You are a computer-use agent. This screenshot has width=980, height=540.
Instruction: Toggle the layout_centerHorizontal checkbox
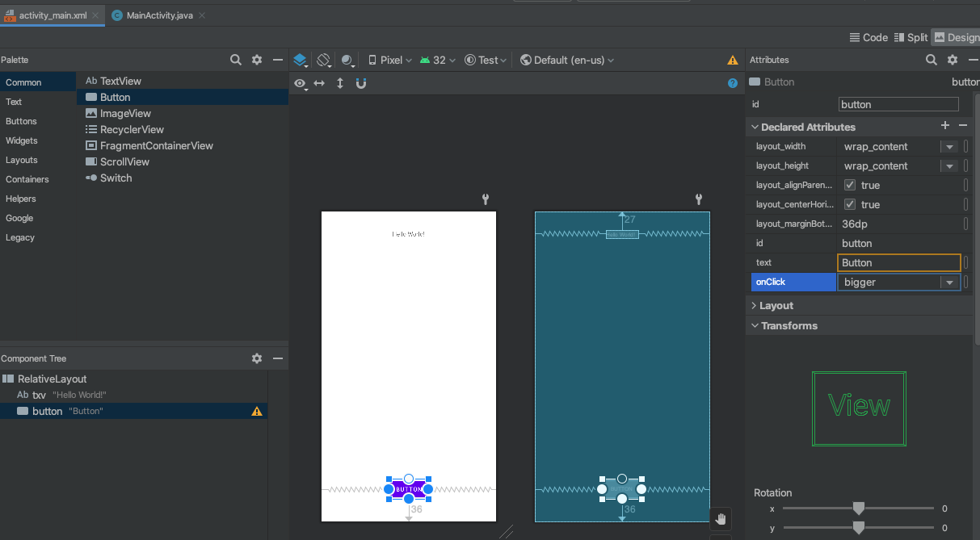click(850, 204)
